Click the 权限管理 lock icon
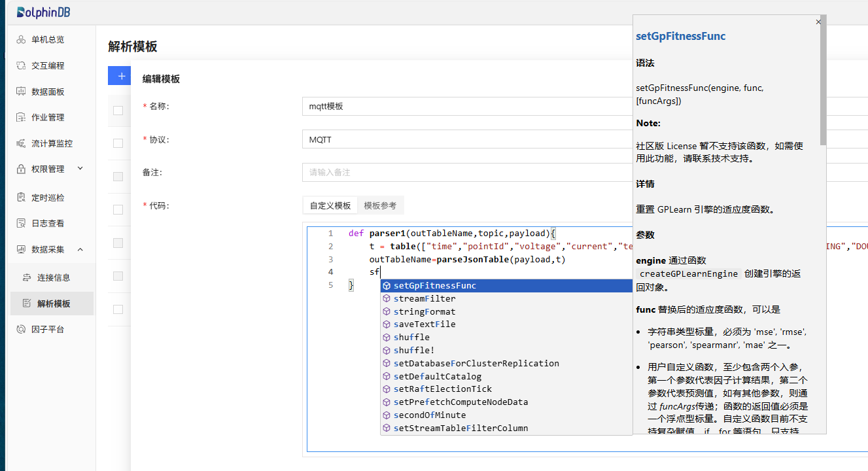 [21, 169]
